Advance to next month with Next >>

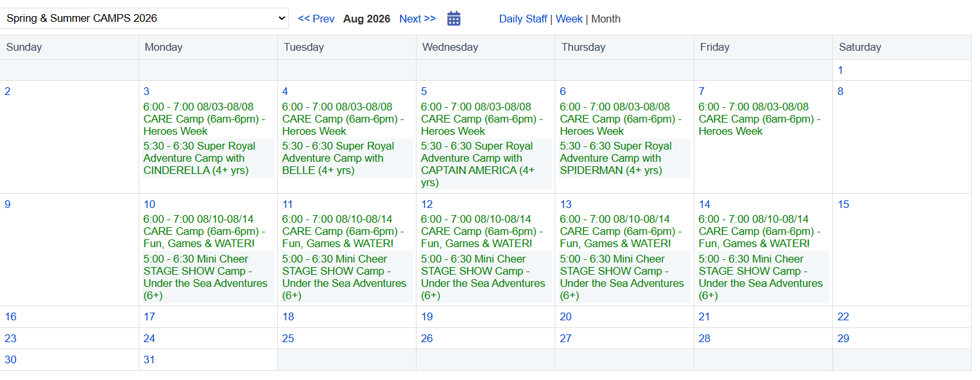point(417,19)
